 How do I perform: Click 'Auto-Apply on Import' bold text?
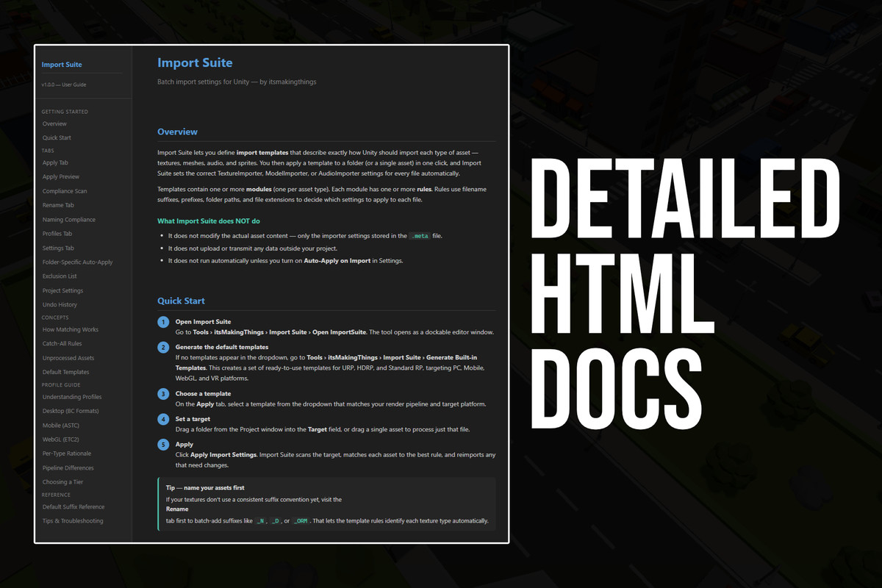click(337, 261)
